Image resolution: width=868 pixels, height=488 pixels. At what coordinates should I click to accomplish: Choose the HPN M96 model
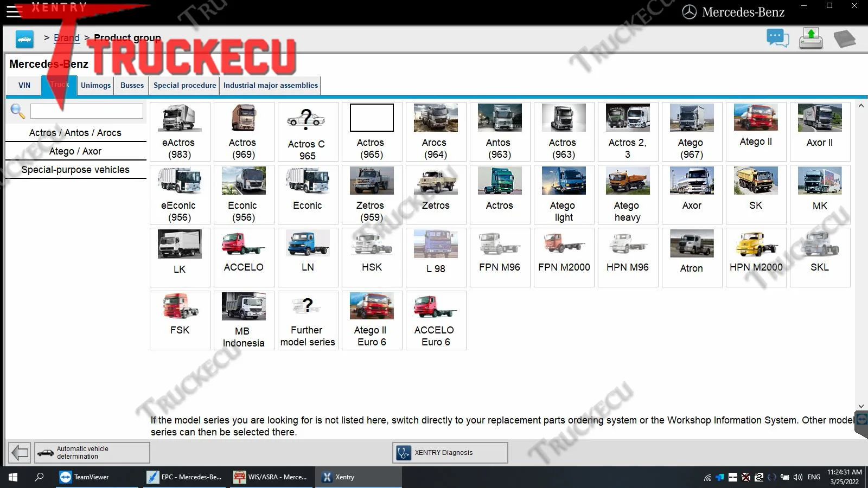point(628,258)
